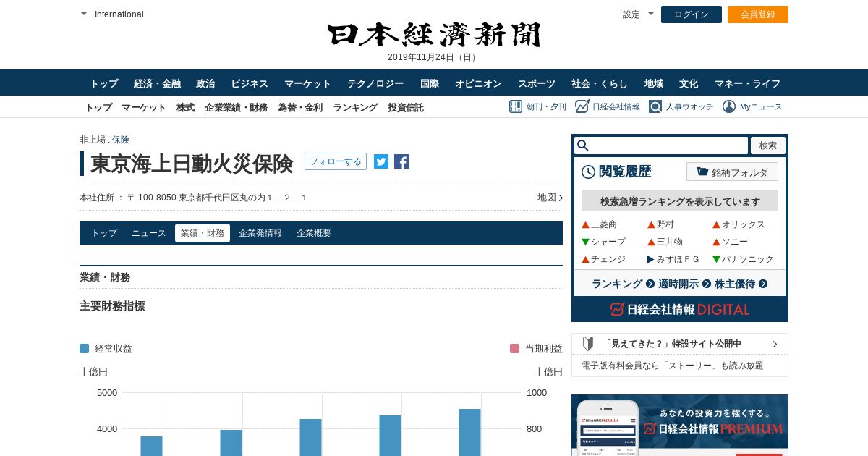The height and width of the screenshot is (456, 868).
Task: Click the ログイン button
Action: pyautogui.click(x=692, y=14)
